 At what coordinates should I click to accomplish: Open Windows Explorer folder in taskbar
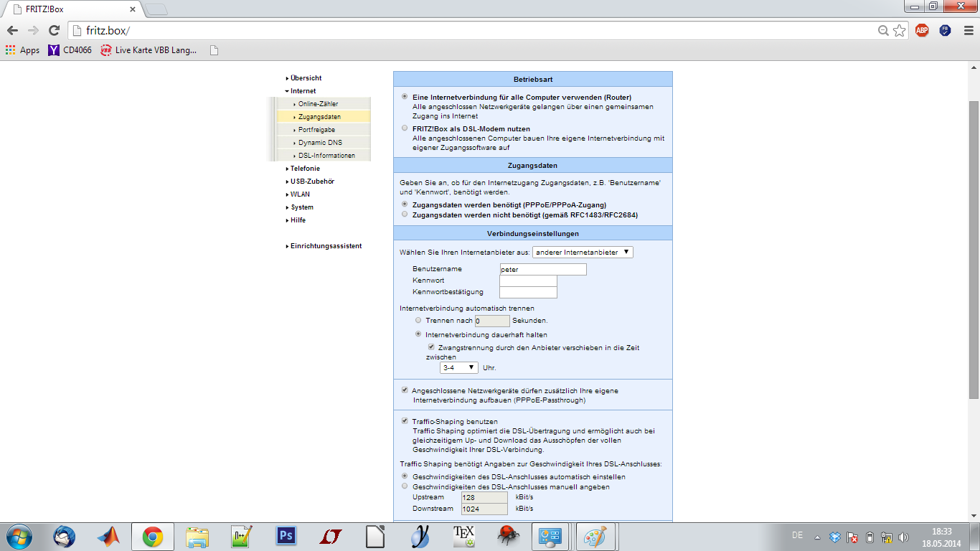coord(197,537)
